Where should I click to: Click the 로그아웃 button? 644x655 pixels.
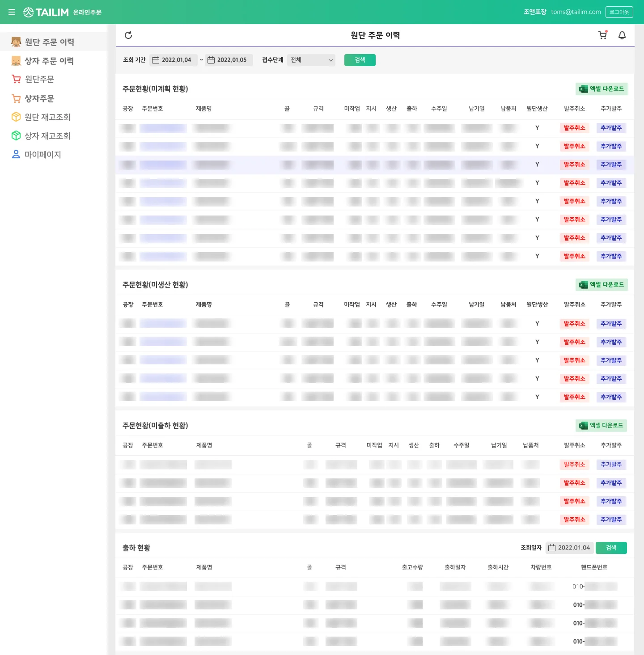(619, 12)
